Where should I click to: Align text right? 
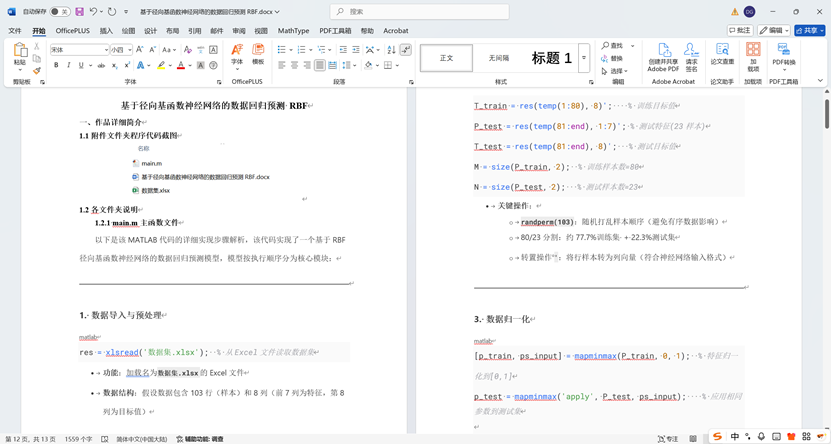coord(307,65)
